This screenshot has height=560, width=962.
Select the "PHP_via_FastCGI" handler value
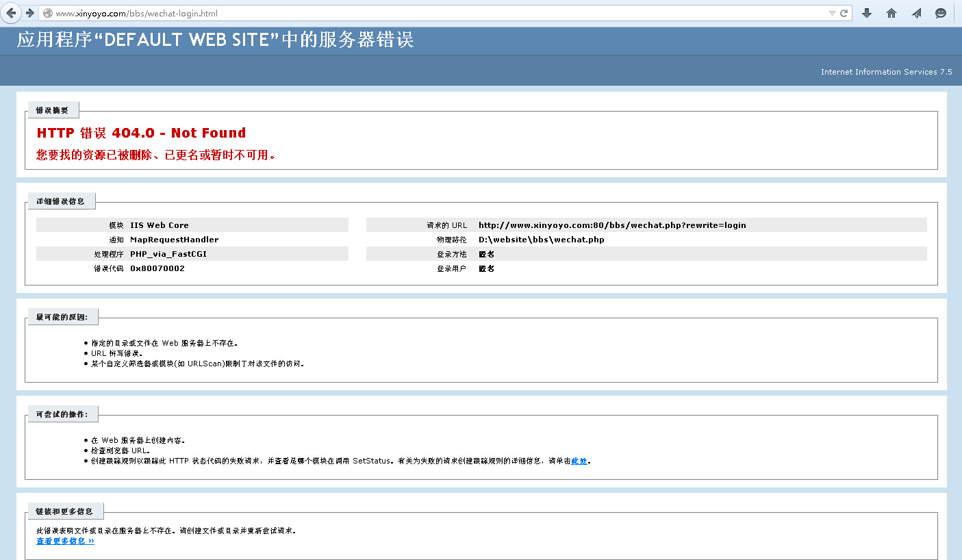pos(168,254)
